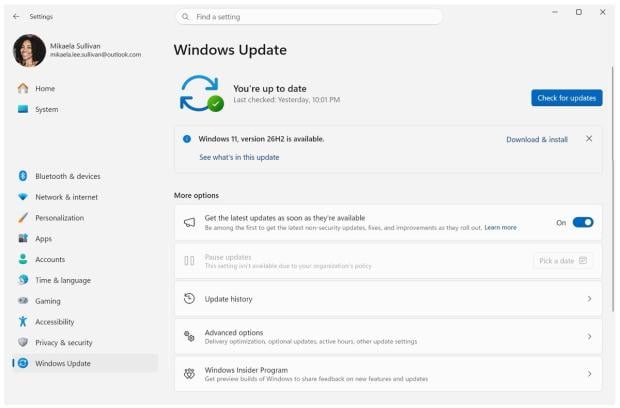Click the Update history clock icon
The image size is (620, 408).
189,298
